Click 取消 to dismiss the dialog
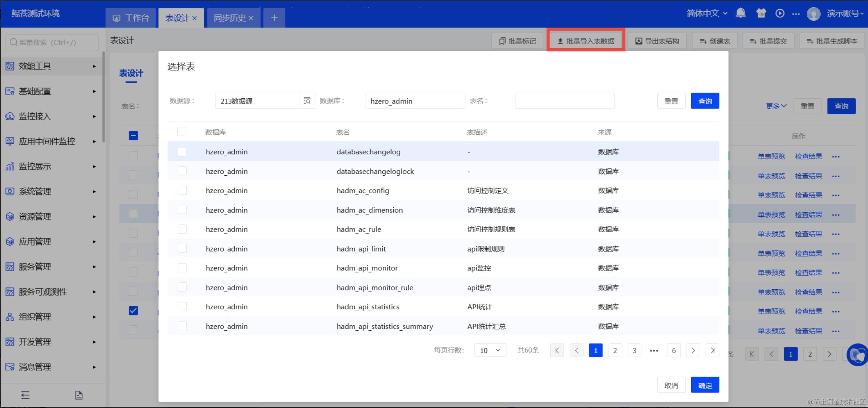The image size is (868, 408). tap(671, 385)
